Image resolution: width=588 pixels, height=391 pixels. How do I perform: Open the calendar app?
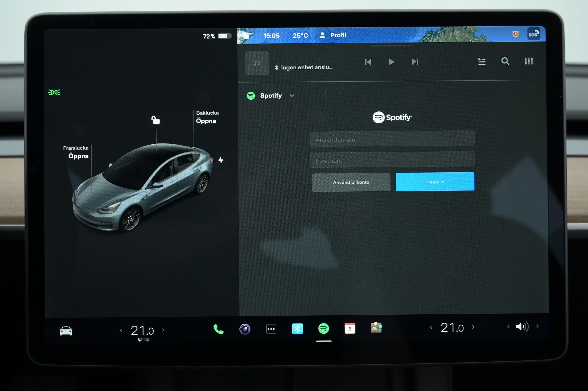(x=350, y=328)
